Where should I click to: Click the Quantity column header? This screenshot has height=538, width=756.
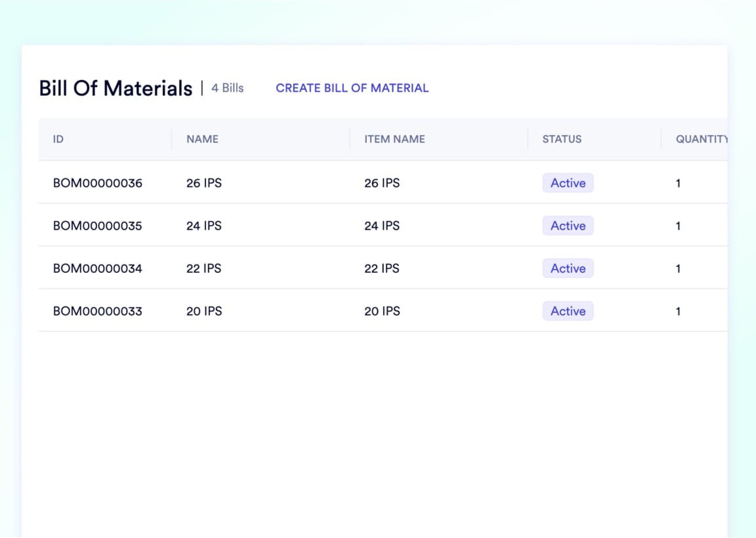click(702, 139)
